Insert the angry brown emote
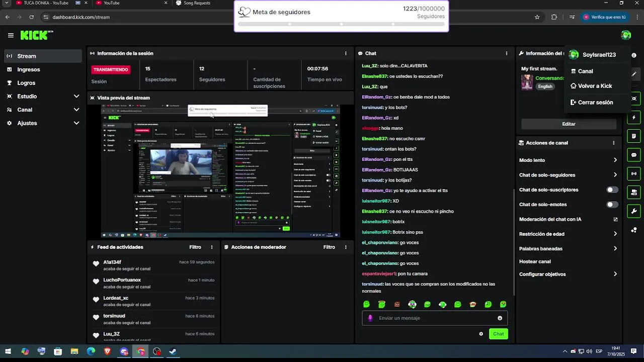 click(397, 304)
